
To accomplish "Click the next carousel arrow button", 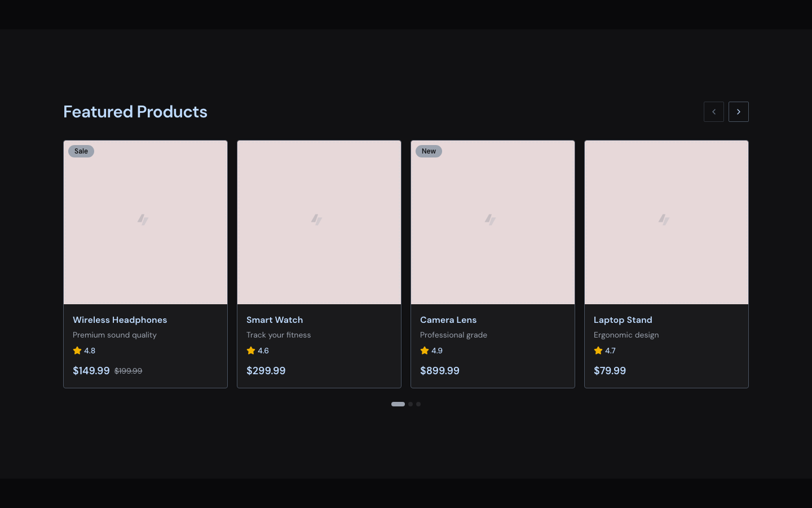I will [738, 112].
